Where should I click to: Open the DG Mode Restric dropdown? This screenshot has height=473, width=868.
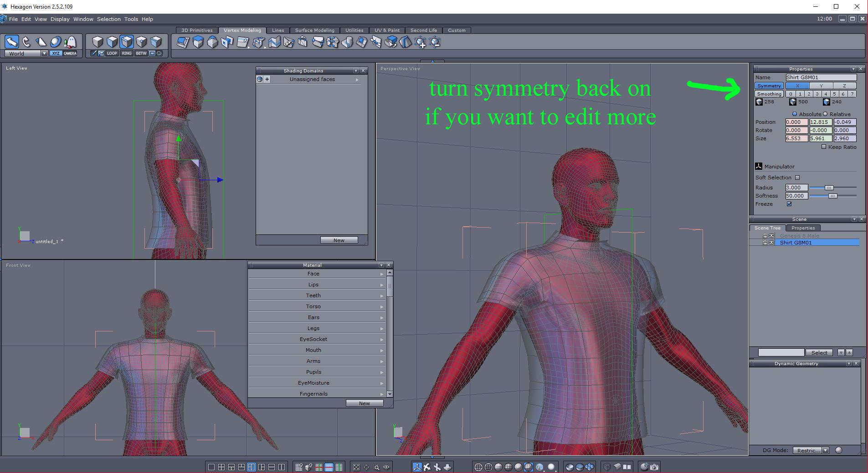tap(811, 450)
